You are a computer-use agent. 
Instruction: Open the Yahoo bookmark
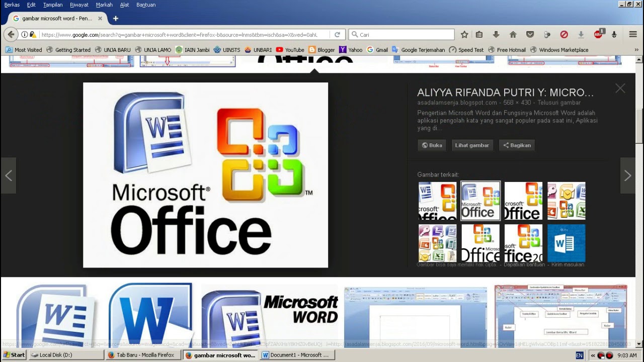point(351,50)
